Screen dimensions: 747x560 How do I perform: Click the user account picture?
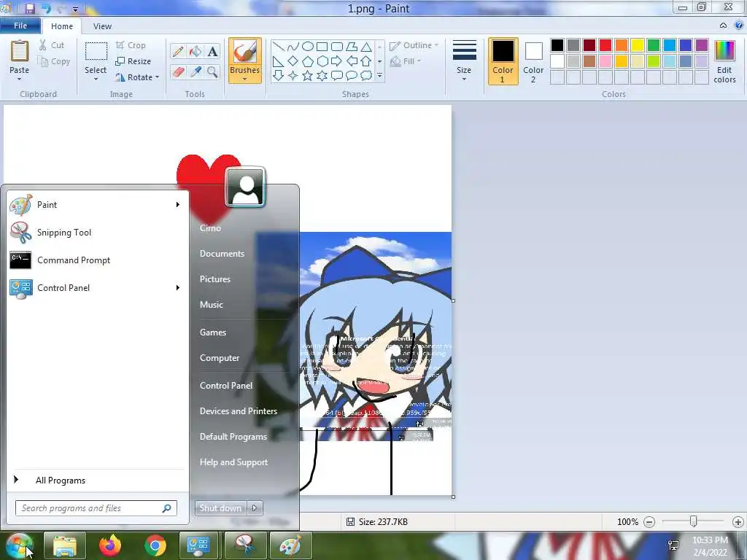click(x=245, y=187)
